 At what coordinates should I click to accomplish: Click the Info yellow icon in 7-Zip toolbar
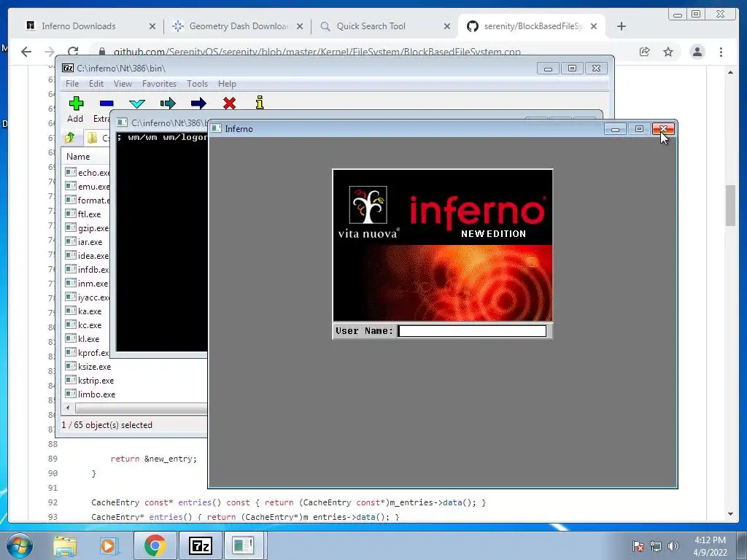260,102
